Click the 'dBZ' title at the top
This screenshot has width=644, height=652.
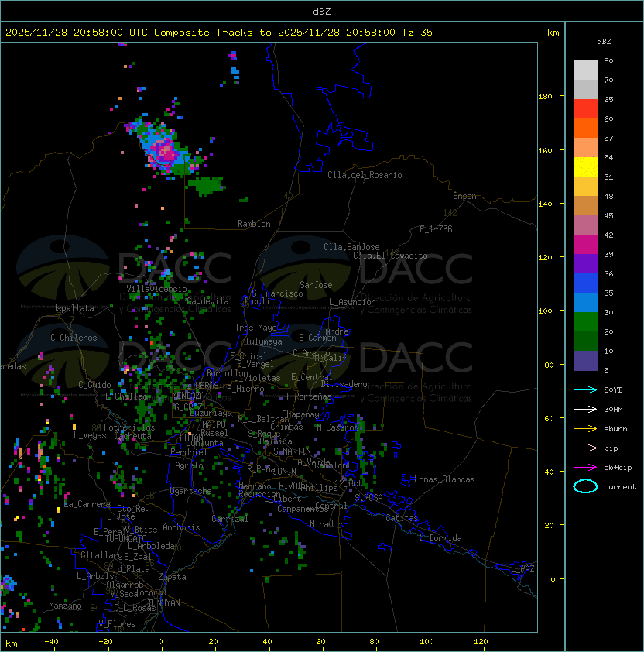click(322, 11)
